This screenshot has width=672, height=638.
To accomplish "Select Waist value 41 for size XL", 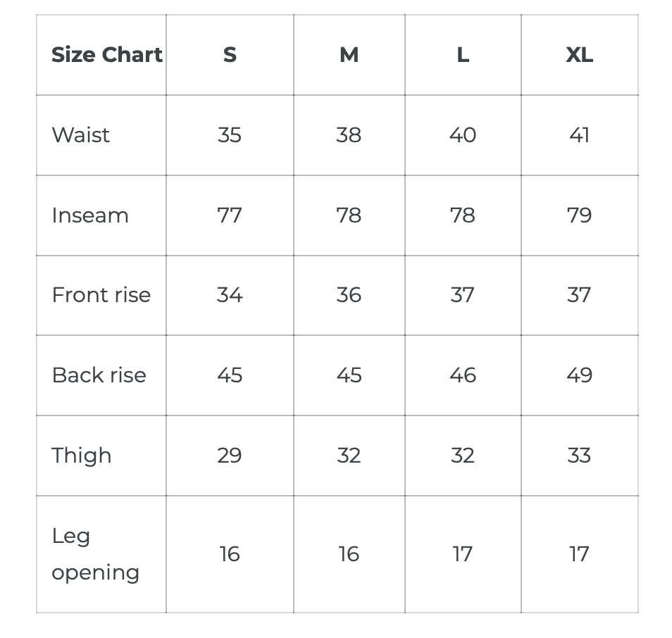I will pyautogui.click(x=579, y=135).
